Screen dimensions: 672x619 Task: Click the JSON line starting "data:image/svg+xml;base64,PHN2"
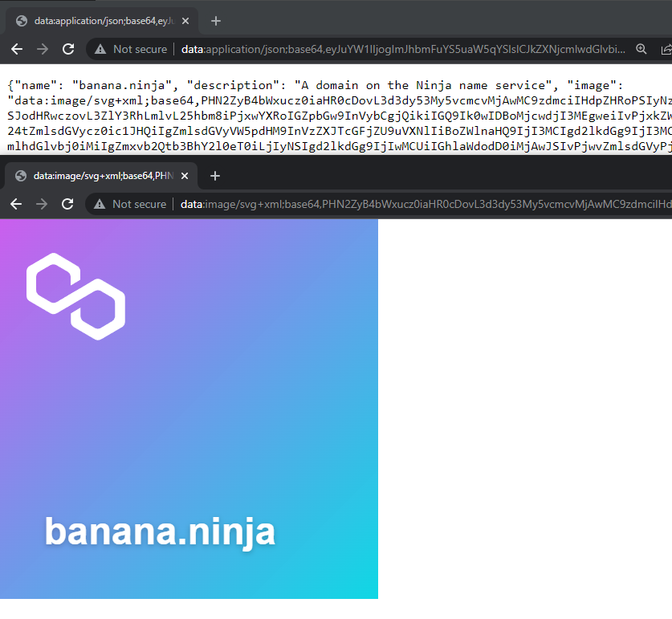click(x=340, y=100)
